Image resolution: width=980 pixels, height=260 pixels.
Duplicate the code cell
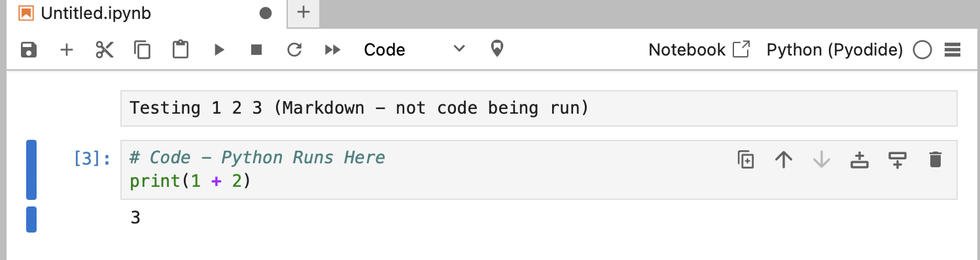pos(746,159)
